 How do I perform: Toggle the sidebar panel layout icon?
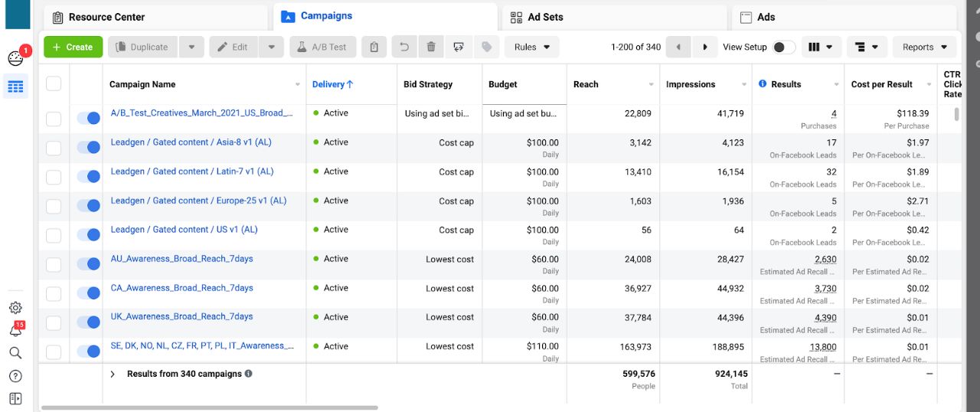pos(15,398)
